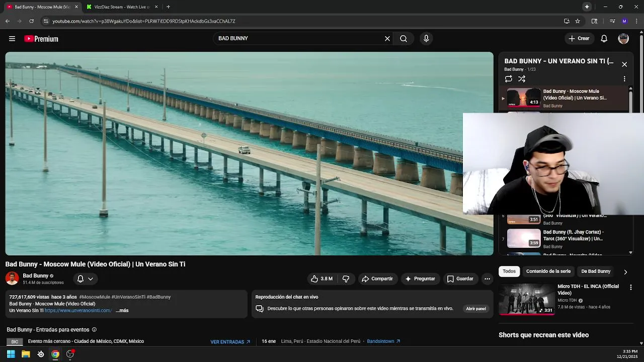
Task: Click the Preguntar button
Action: 420,279
